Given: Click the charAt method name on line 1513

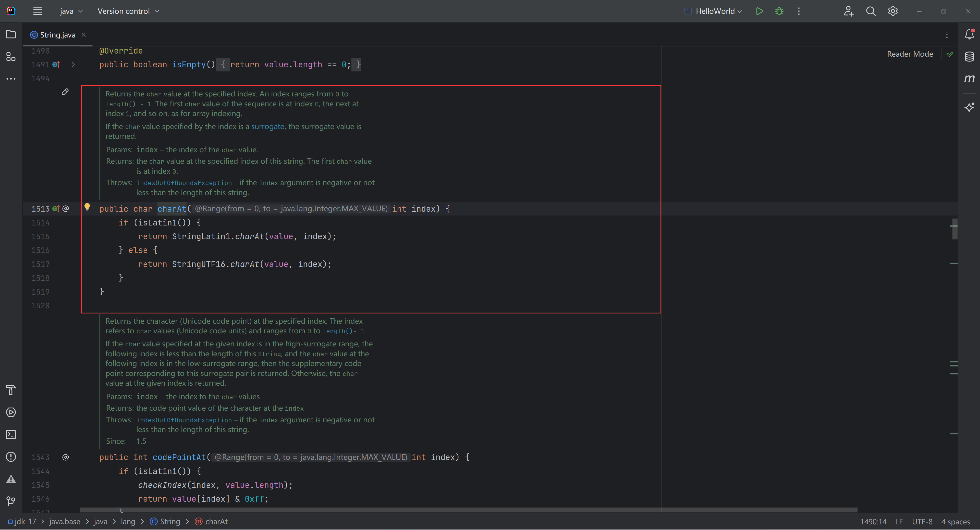Looking at the screenshot, I should (172, 209).
